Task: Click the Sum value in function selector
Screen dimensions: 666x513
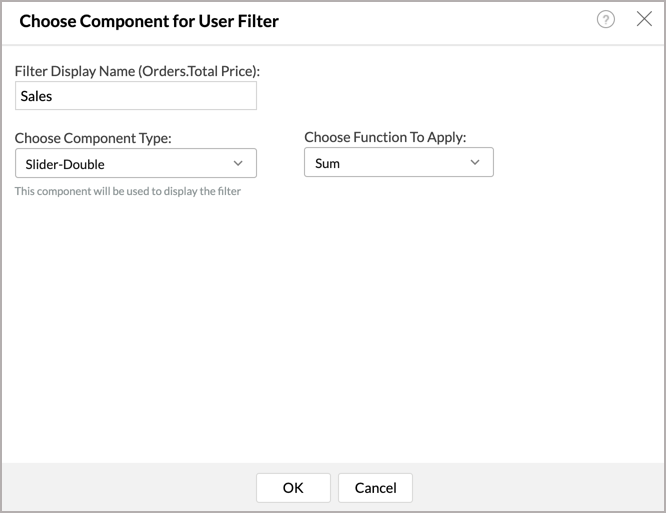Action: tap(327, 163)
